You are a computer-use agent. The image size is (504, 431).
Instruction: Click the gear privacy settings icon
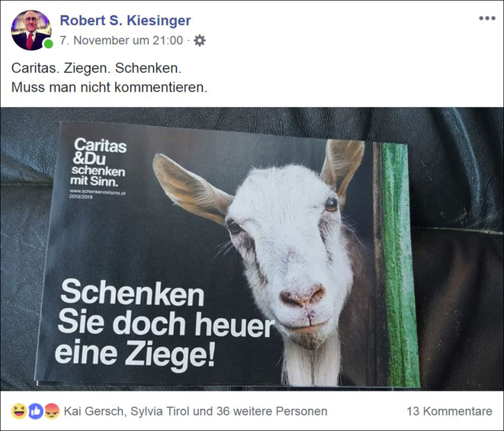tap(200, 41)
